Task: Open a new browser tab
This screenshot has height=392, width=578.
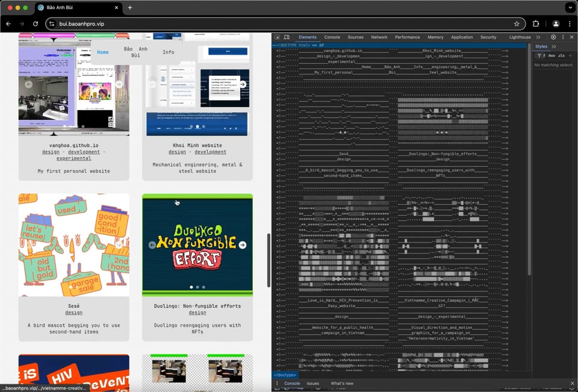Action: click(130, 8)
